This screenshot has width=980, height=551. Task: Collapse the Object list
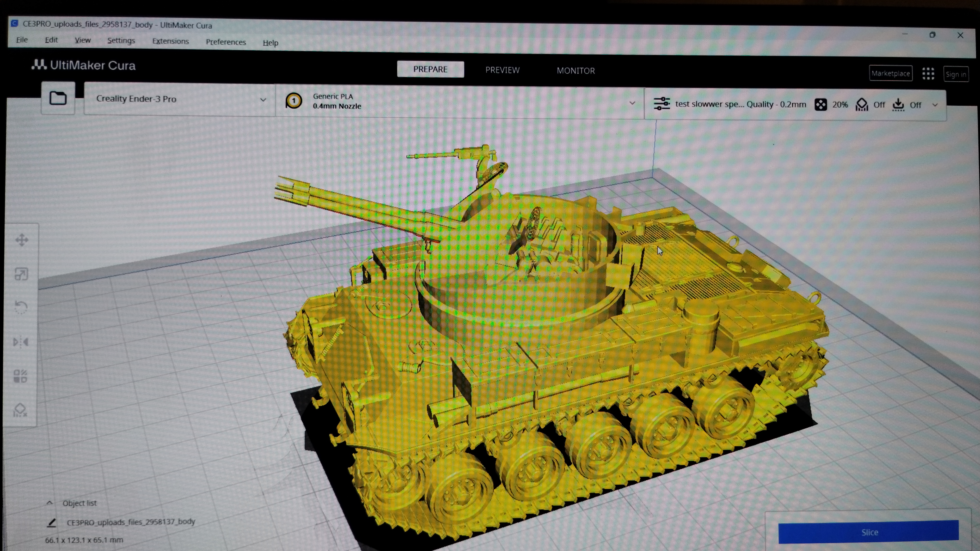pyautogui.click(x=49, y=503)
